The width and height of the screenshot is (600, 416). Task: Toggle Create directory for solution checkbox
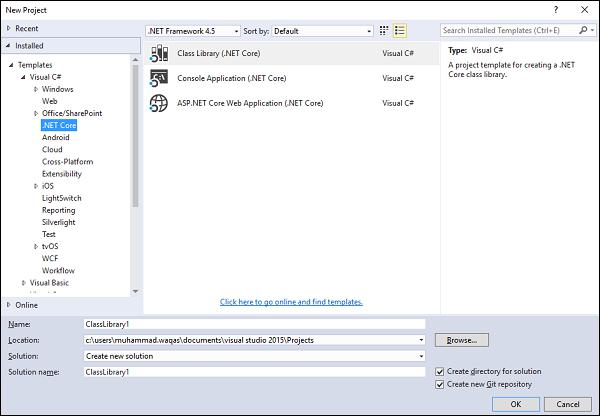(x=440, y=372)
